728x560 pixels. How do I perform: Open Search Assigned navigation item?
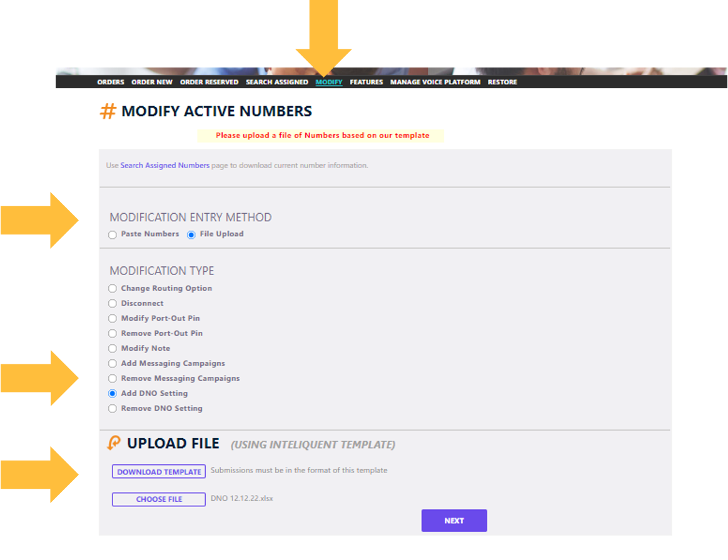(x=276, y=82)
